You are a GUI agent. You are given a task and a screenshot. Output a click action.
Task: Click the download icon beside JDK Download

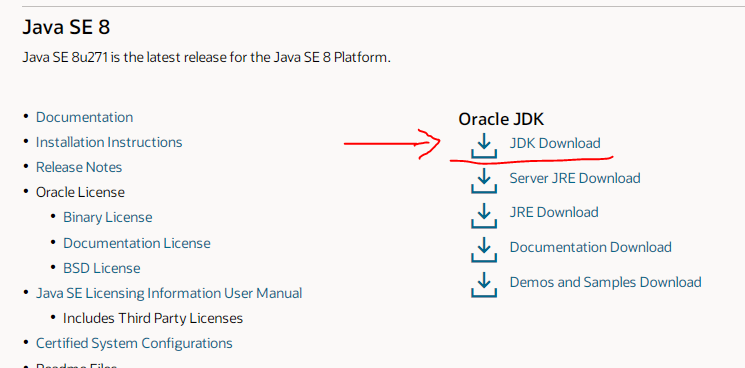(x=484, y=146)
